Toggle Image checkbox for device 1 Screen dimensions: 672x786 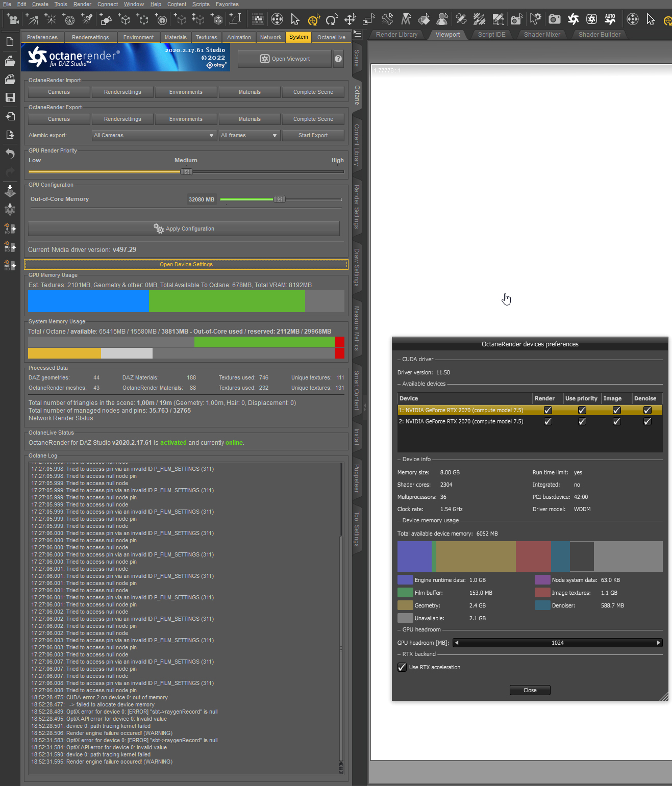tap(616, 410)
